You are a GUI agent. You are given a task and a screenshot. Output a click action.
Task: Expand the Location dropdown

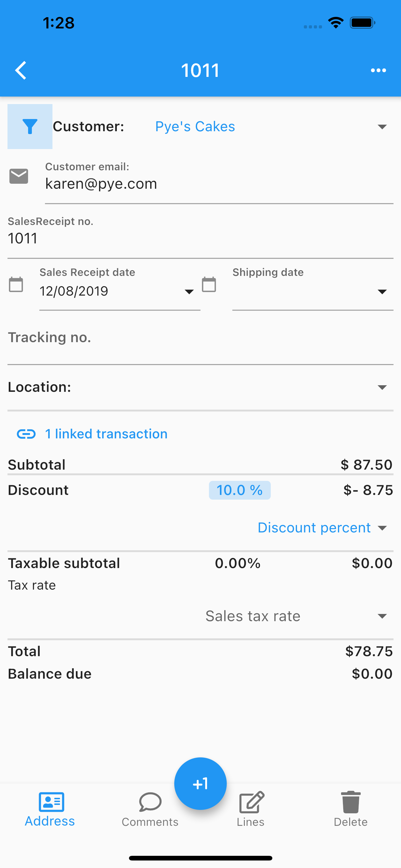(200, 387)
